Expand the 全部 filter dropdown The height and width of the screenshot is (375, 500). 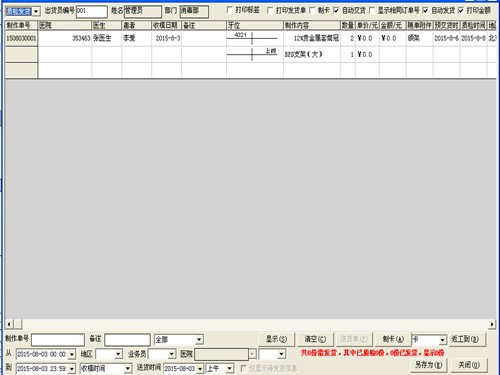point(199,340)
